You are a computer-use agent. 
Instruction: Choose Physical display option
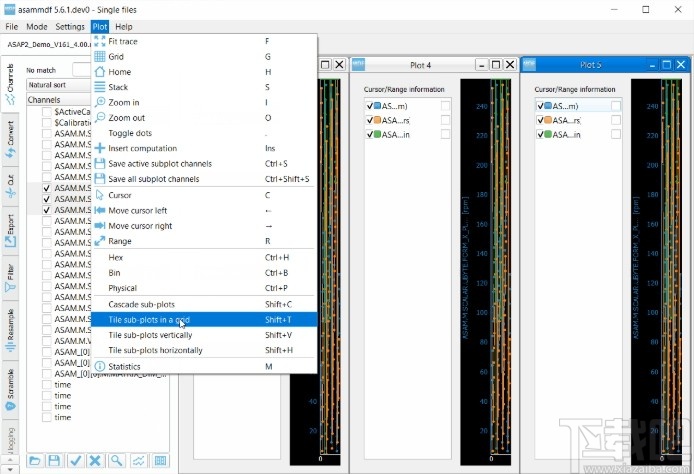pyautogui.click(x=204, y=288)
